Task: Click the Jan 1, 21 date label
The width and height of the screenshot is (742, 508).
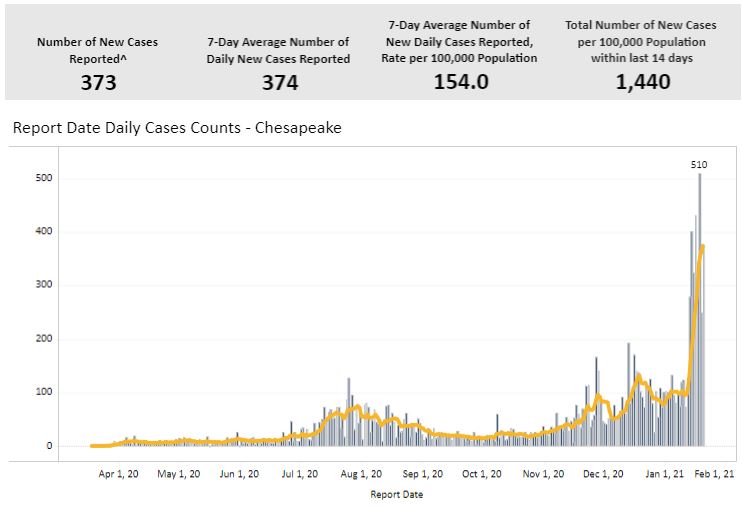Action: coord(664,476)
